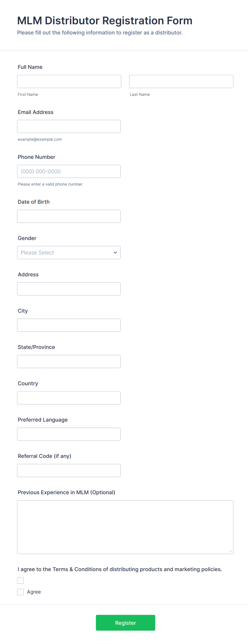Viewport: 248px width, 644px height.
Task: Click the First Name input field
Action: click(x=69, y=81)
